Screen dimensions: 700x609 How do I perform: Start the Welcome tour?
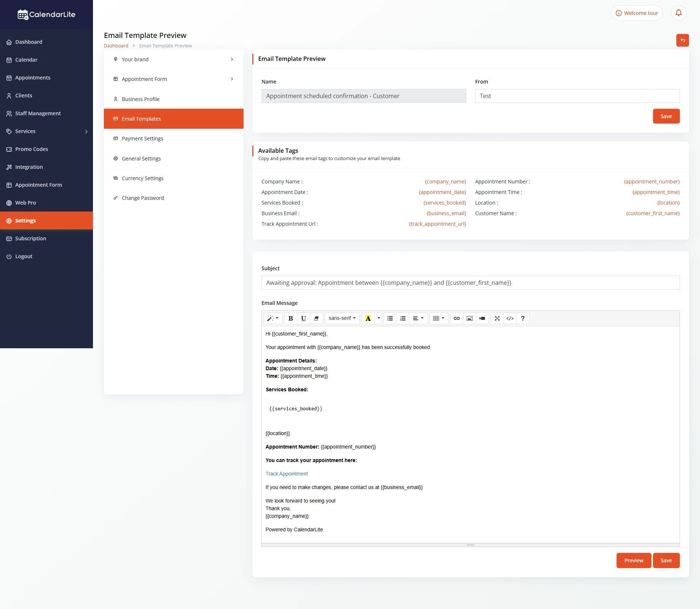click(x=637, y=13)
